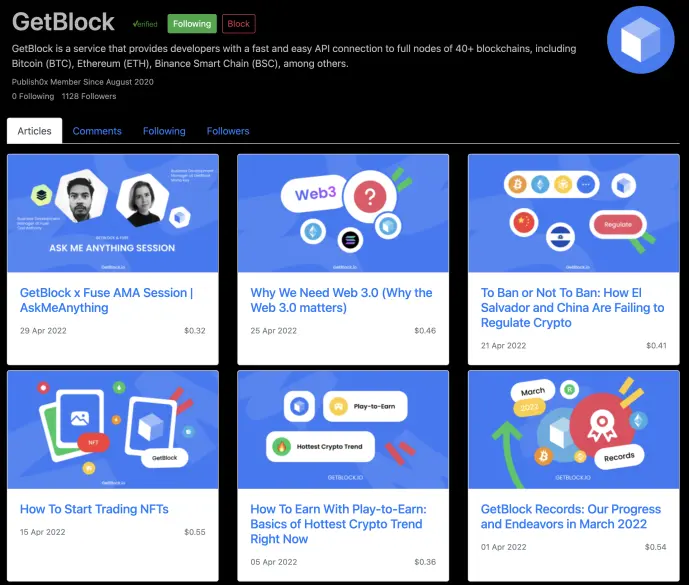The image size is (689, 585).
Task: Click the green Verified badge
Action: coord(145,24)
